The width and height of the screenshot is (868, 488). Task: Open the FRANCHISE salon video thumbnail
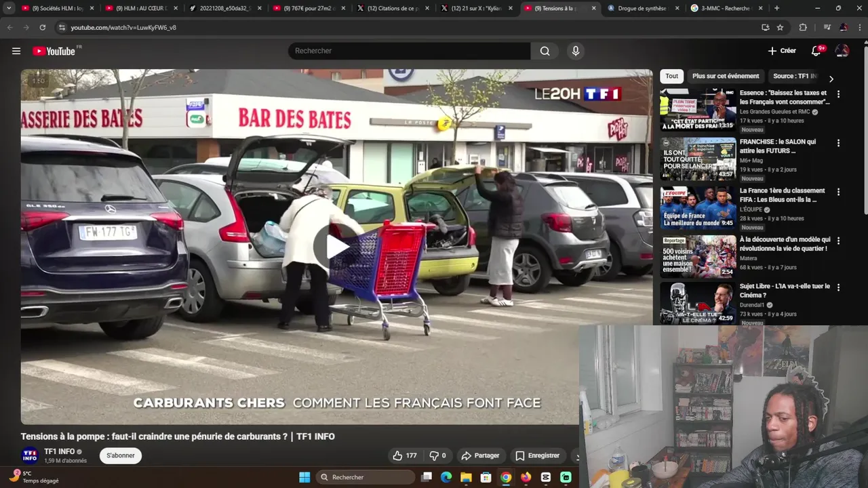[x=698, y=159]
